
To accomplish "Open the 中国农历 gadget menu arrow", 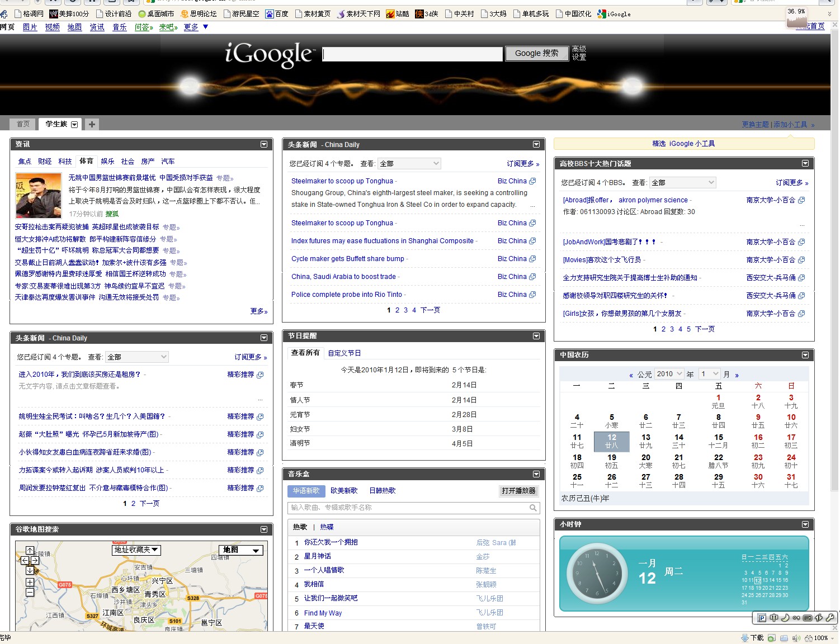I will (805, 355).
